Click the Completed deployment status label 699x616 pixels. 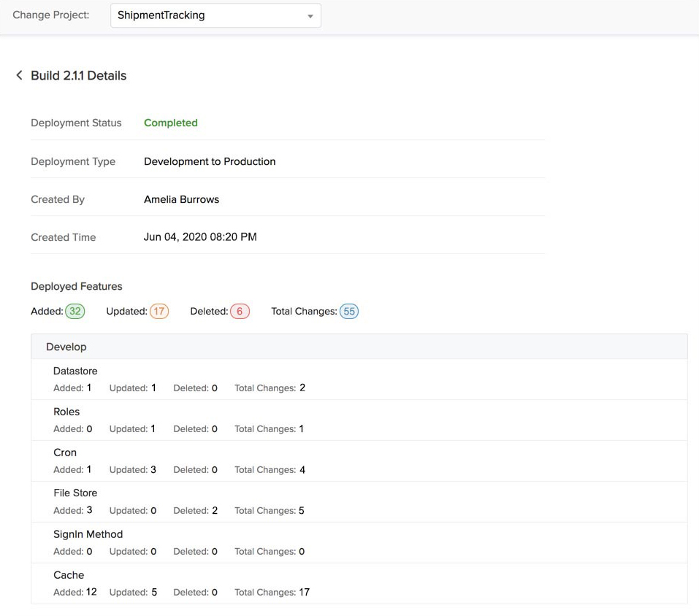click(170, 123)
